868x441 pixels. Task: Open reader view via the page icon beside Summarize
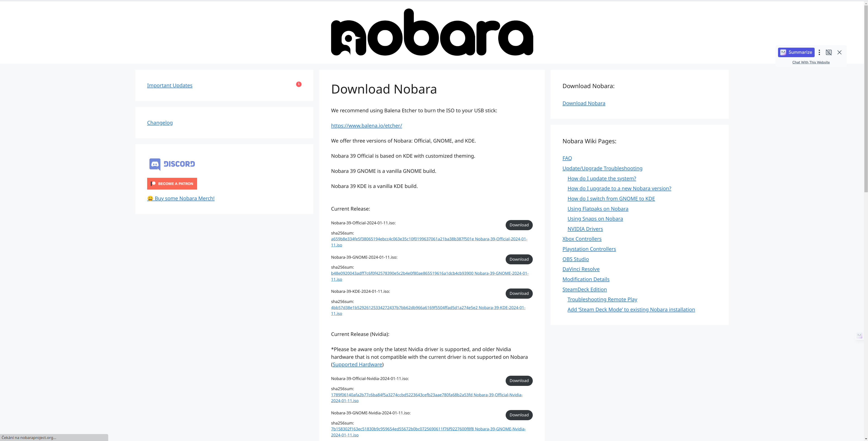[x=829, y=52]
